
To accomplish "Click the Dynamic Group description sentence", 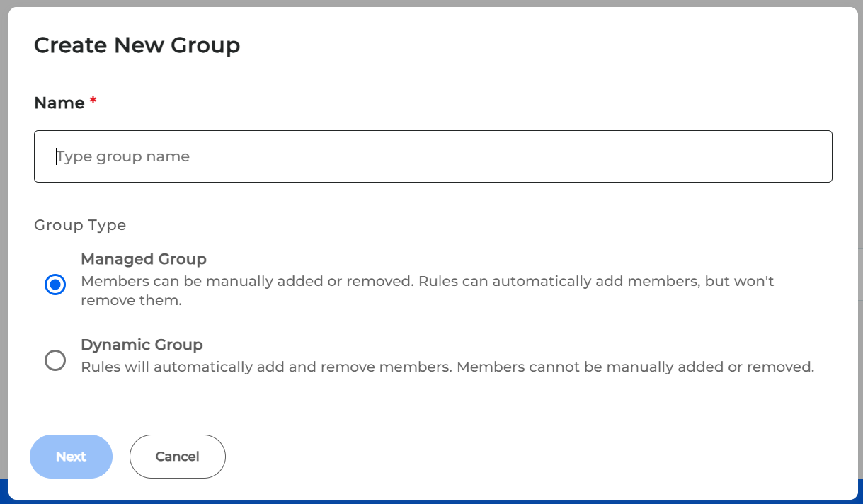I will pos(447,367).
